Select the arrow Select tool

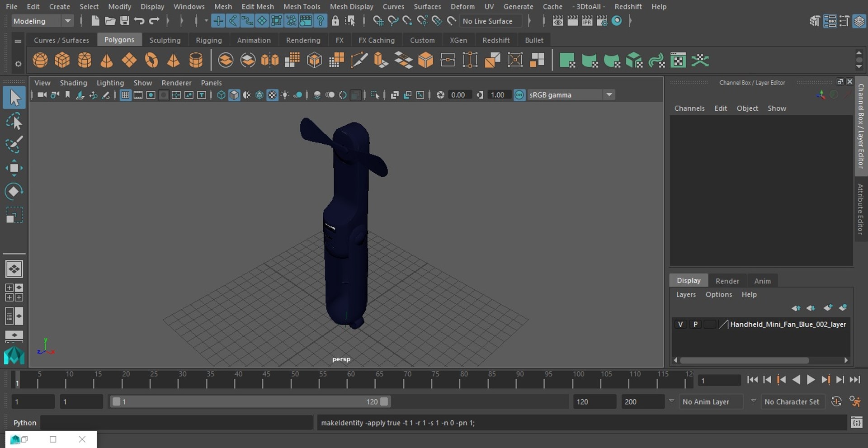click(14, 98)
